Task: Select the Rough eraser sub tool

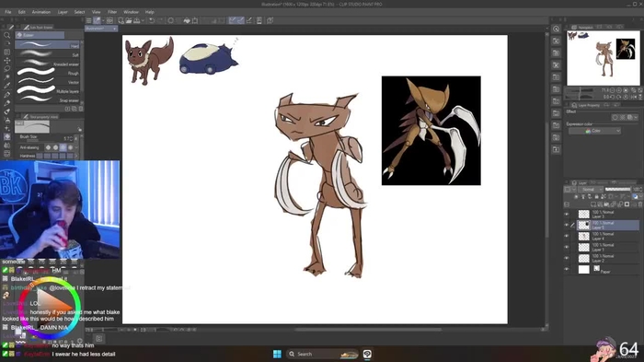Action: pos(48,72)
